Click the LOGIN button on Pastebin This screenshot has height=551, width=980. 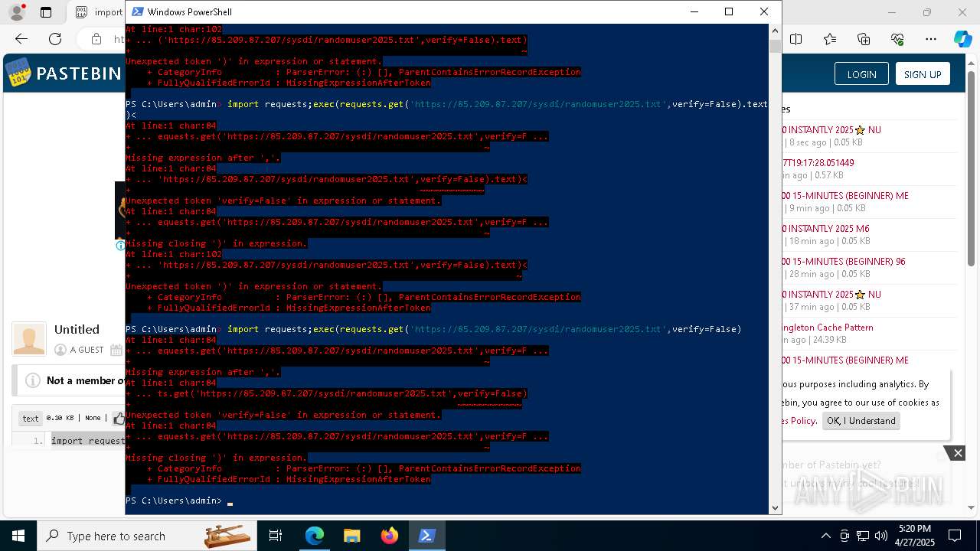861,74
